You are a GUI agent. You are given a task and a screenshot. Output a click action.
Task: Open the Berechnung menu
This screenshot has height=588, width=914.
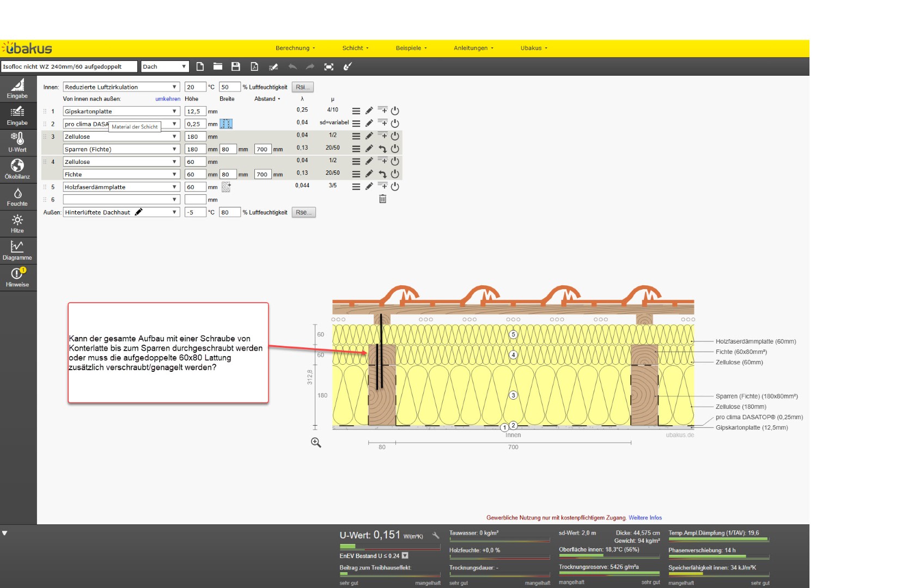pyautogui.click(x=295, y=48)
